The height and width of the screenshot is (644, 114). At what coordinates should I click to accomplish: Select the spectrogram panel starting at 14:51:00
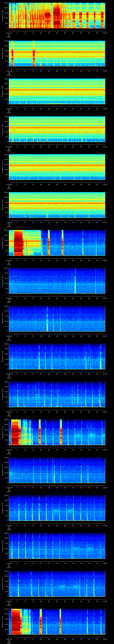[x=57, y=394]
